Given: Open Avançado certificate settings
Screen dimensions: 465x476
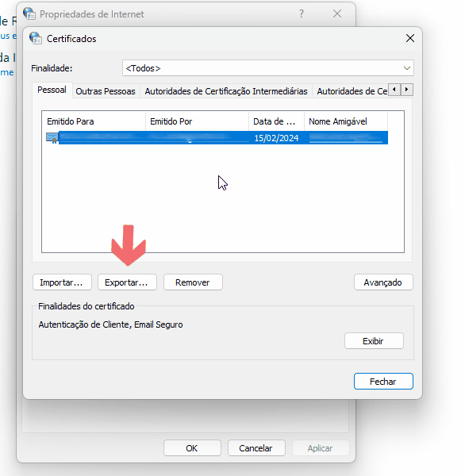Looking at the screenshot, I should click(x=383, y=282).
